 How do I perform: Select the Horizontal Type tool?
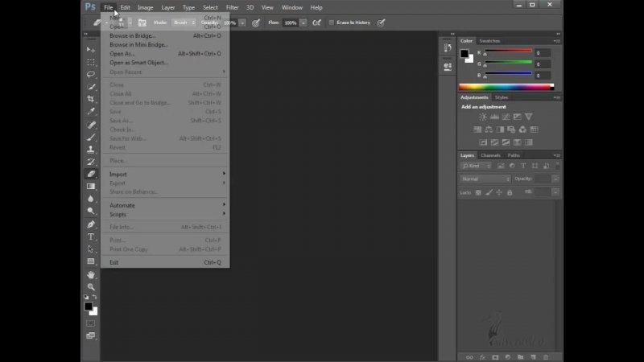[91, 237]
